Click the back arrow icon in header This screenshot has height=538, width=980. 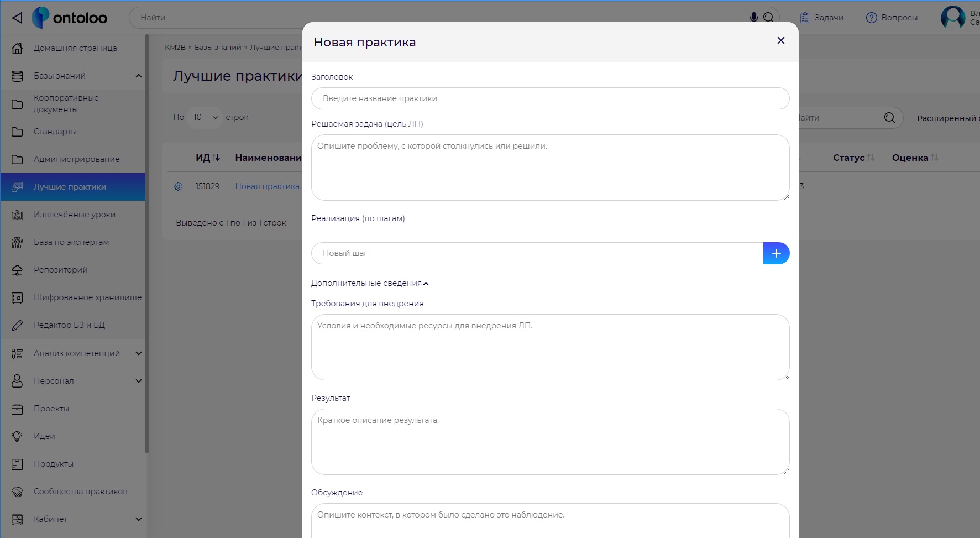(x=18, y=18)
